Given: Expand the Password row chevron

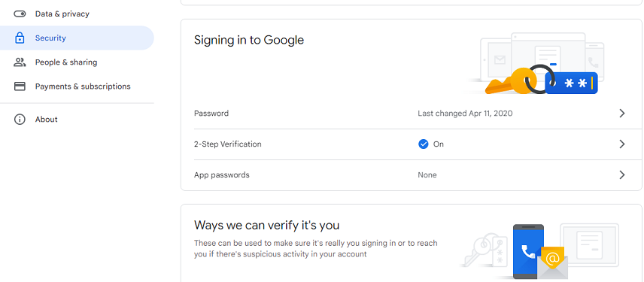Looking at the screenshot, I should click(622, 114).
